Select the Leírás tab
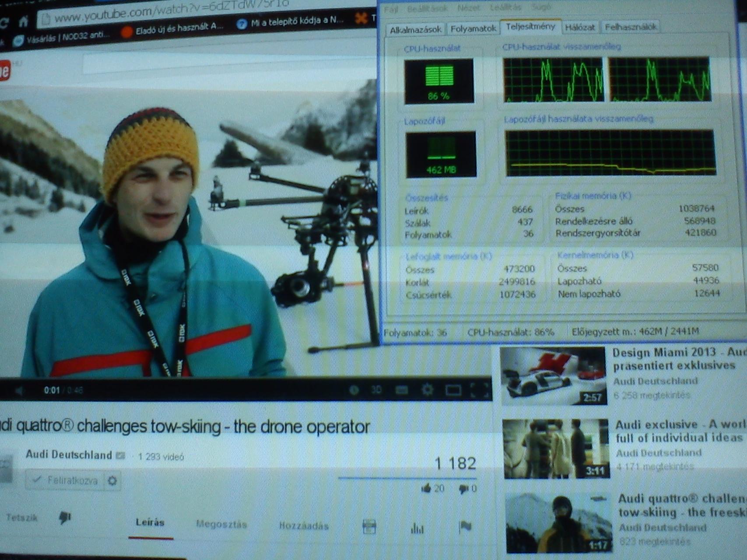 pos(150,522)
